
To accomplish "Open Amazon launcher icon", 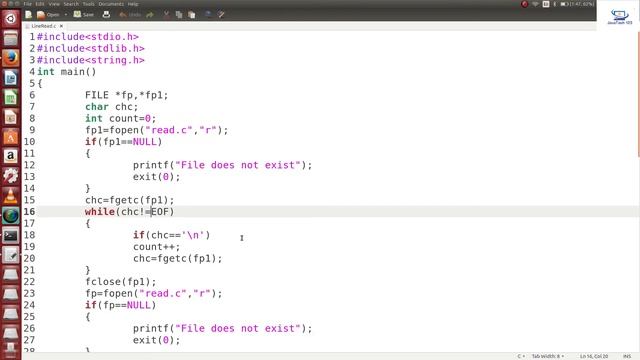I will (11, 156).
